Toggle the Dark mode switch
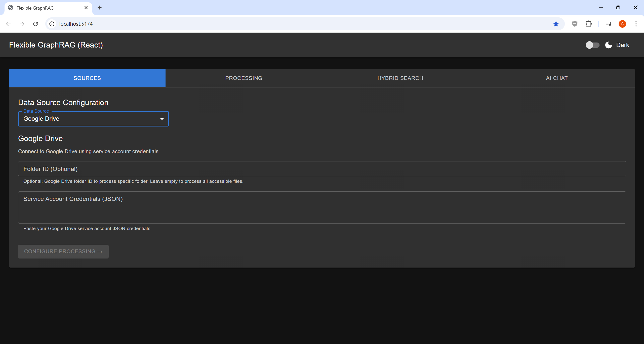644x344 pixels. 592,45
